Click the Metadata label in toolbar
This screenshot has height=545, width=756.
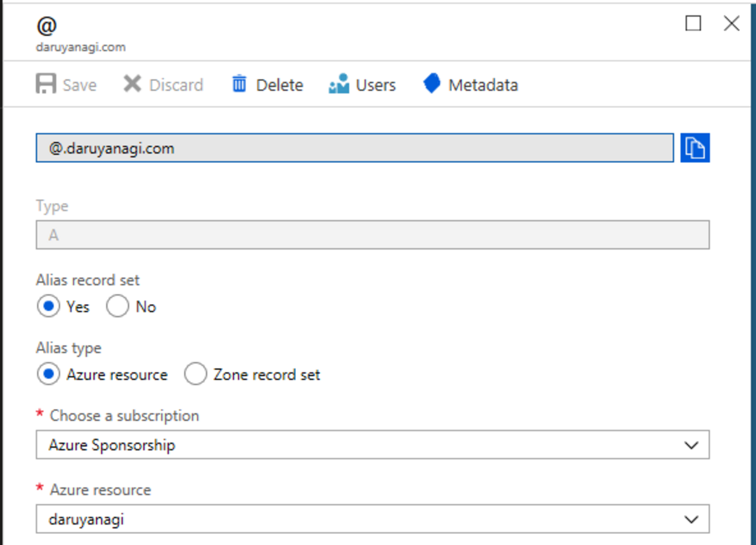(483, 86)
